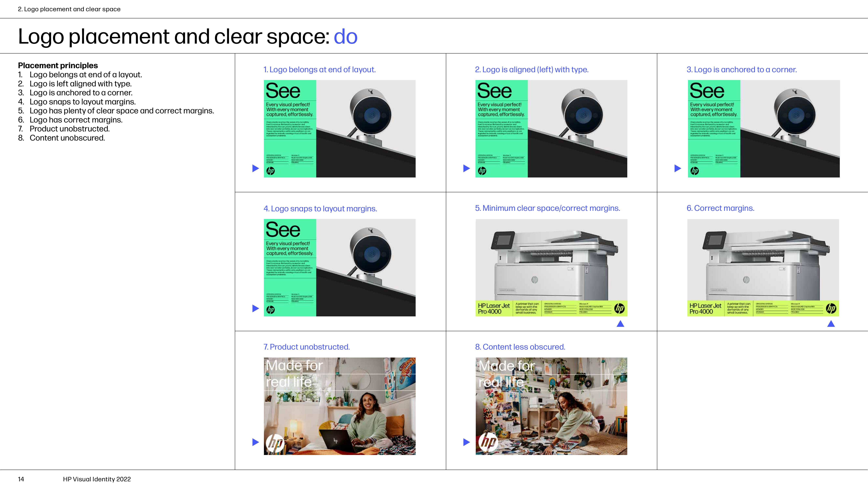Click the title 'Logo placement and clear space:'

(x=174, y=37)
